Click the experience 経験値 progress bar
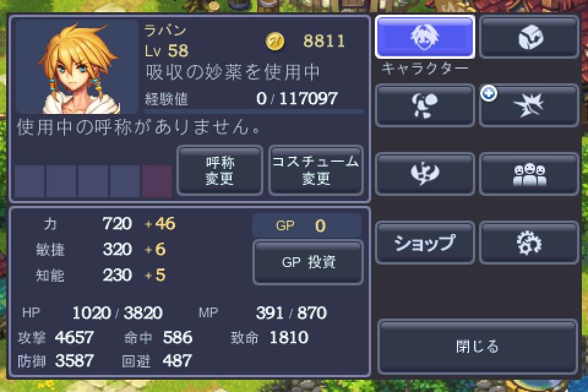This screenshot has width=588, height=392. pos(254,111)
